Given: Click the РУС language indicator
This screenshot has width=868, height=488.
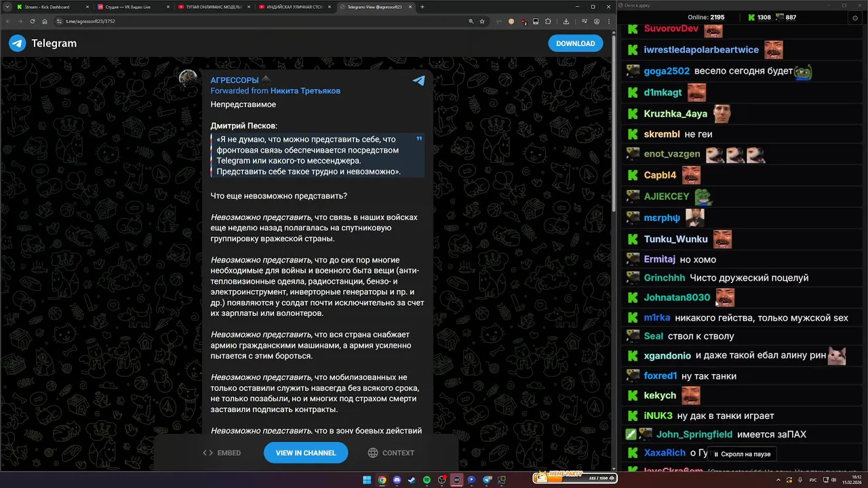Looking at the screenshot, I should [x=813, y=480].
